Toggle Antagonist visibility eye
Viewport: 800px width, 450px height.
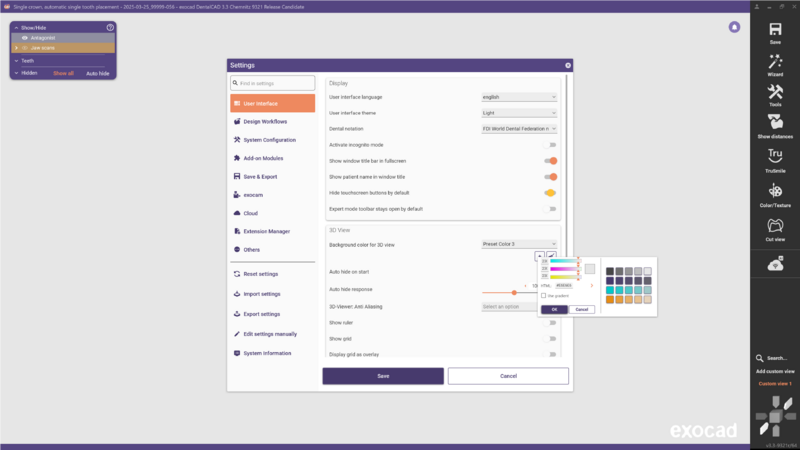[24, 38]
